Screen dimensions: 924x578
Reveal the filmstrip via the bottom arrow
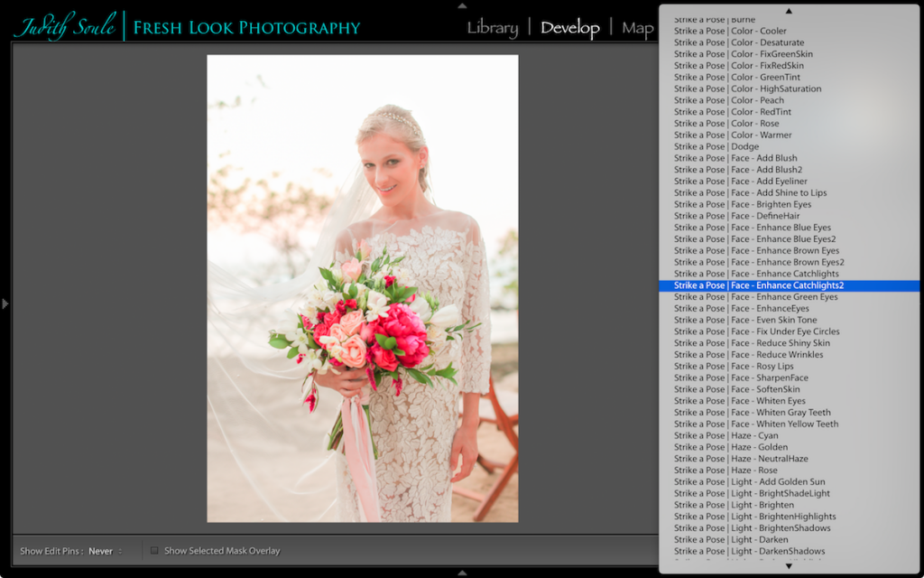pyautogui.click(x=461, y=573)
